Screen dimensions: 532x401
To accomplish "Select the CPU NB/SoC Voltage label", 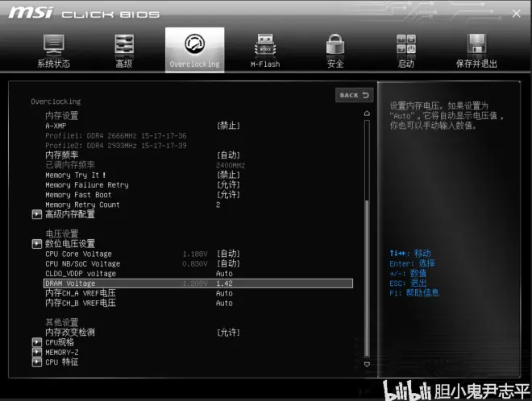I will pos(83,263).
